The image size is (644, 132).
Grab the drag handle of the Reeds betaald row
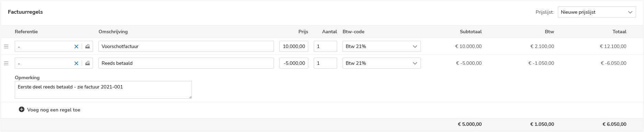point(6,63)
